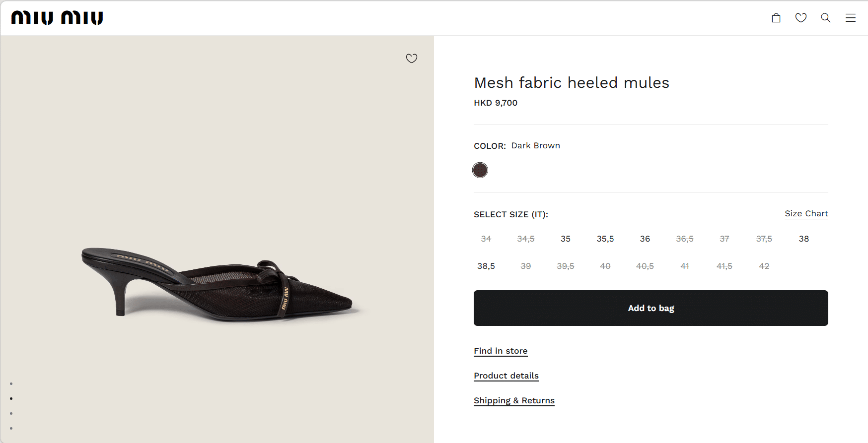The image size is (868, 443).
Task: Jump to the fourth image dot
Action: click(x=11, y=429)
